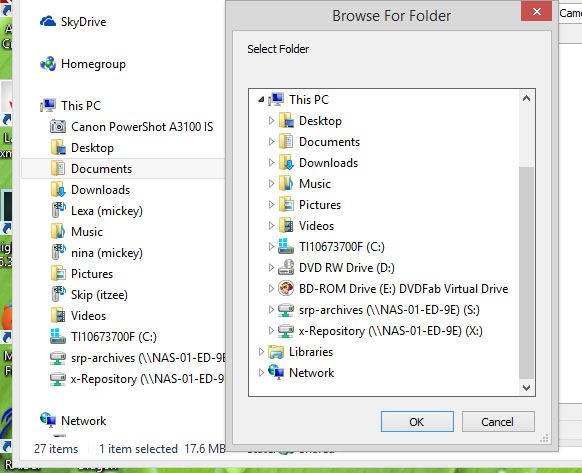Click the x-Repository network drive icon in Explorer sidebar
Viewport: 582px width, 473px height.
(x=58, y=379)
